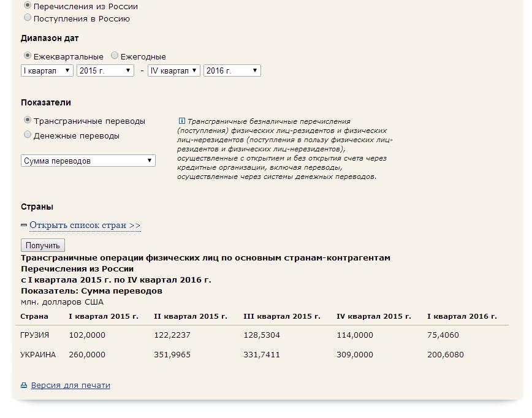Click the value '309,0000' for УКРАИНА
The image size is (532, 418).
pos(354,355)
